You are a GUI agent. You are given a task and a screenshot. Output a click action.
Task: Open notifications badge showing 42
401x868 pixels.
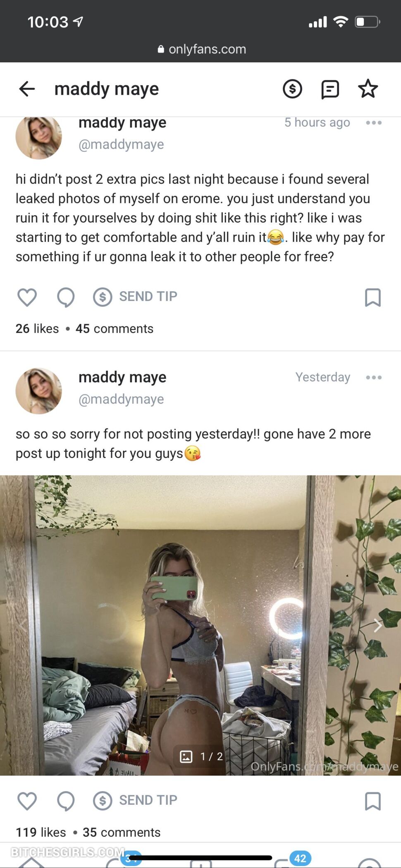[x=300, y=858]
